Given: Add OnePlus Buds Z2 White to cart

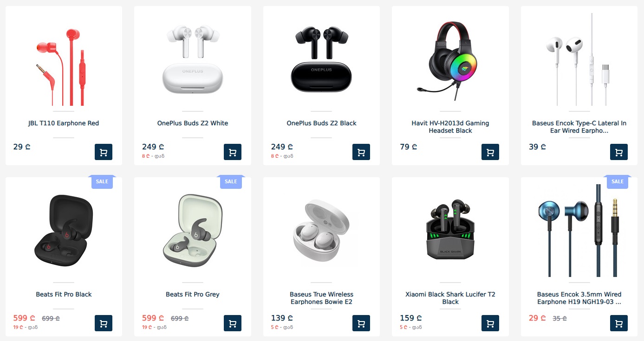Looking at the screenshot, I should click(x=233, y=152).
